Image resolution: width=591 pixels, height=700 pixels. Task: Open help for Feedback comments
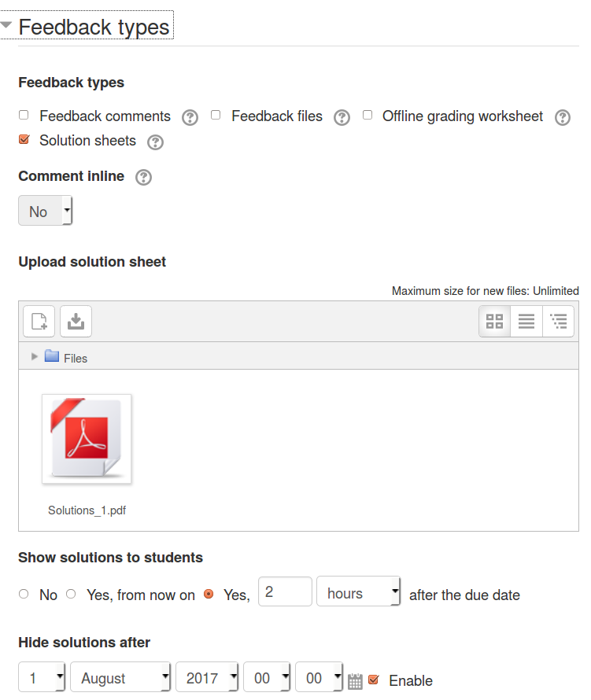(x=190, y=117)
